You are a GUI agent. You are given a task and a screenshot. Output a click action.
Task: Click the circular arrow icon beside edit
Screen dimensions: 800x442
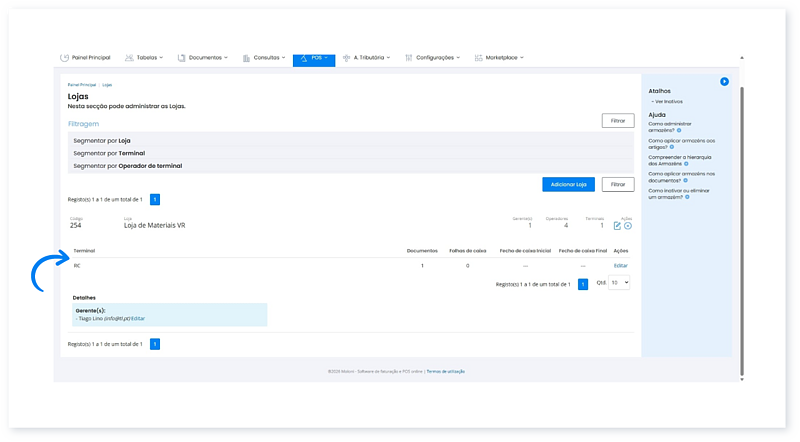coord(628,226)
